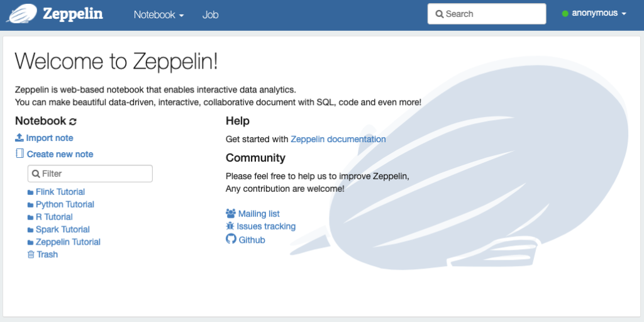Click the Zeppelin brand title text

coord(73,14)
